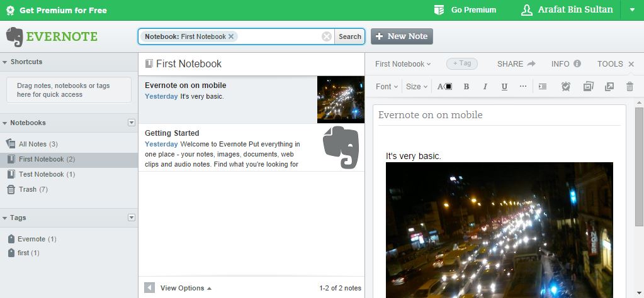Click the Go Premium link

pyautogui.click(x=473, y=10)
